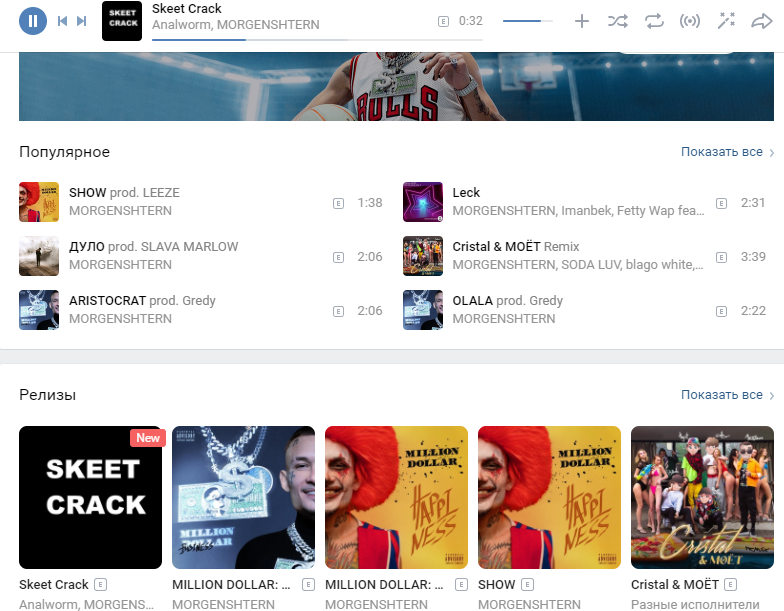
Task: Open MORGENSHTERN artist under OLALA track
Action: (504, 318)
